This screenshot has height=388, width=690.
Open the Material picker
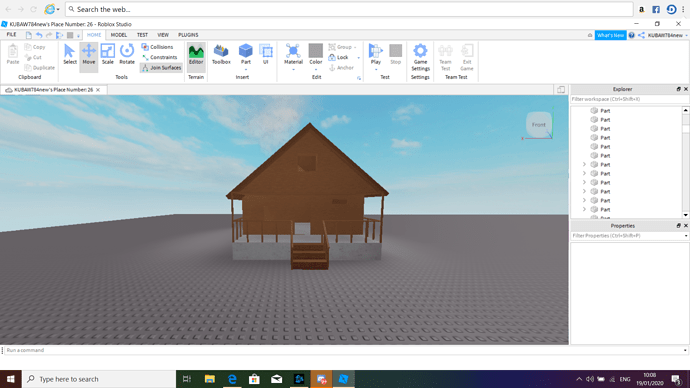[293, 54]
